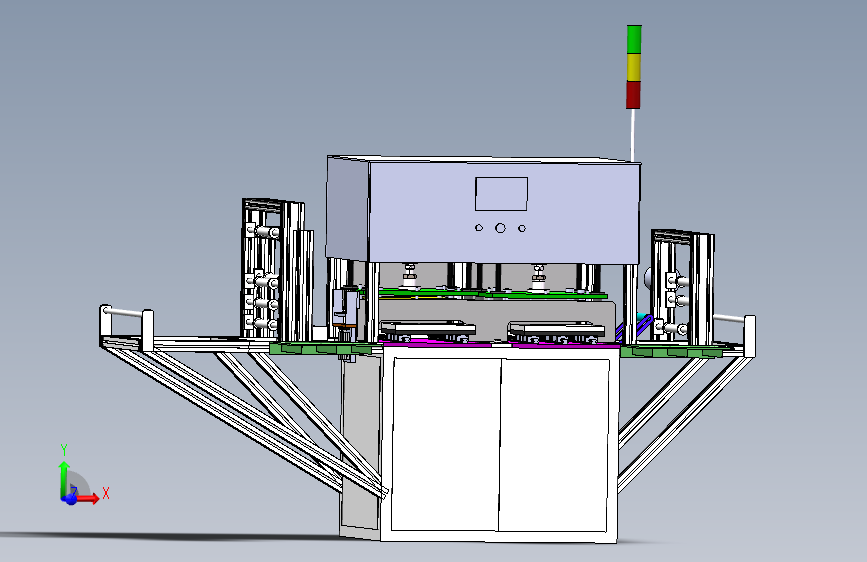Viewport: 867px width, 562px height.
Task: Select the roller bar at the right conveyor end
Action: point(730,319)
